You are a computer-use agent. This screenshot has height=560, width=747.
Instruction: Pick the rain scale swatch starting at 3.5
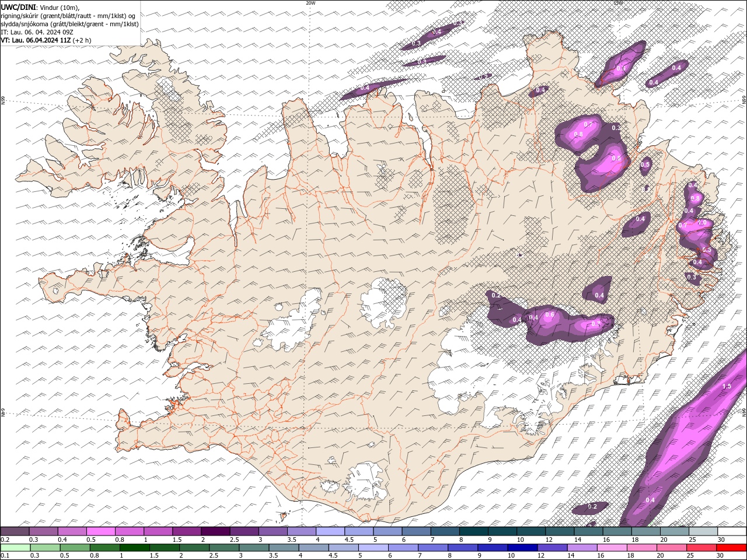coord(284,548)
